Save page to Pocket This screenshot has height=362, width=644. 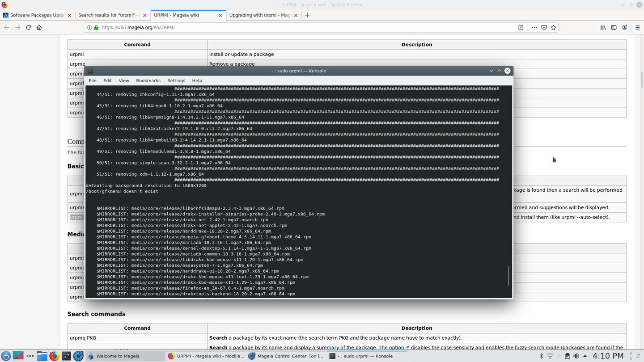click(x=544, y=27)
